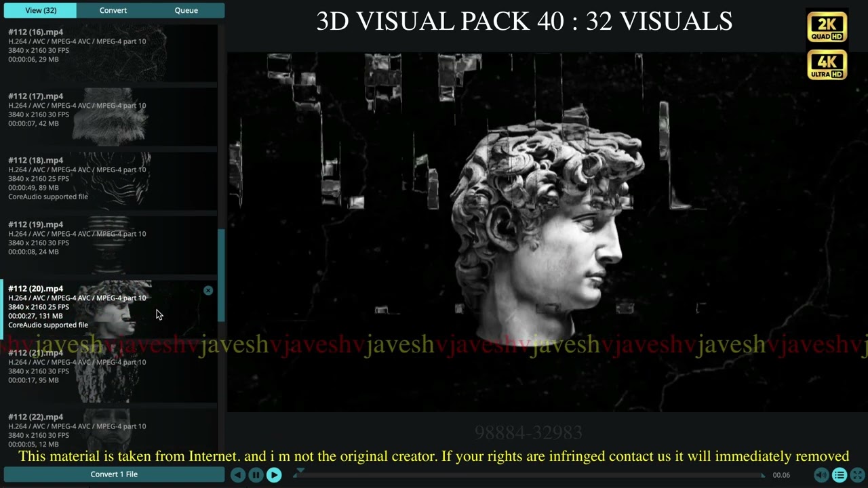
Task: Click the 2K Quad HD badge
Action: coord(827,27)
